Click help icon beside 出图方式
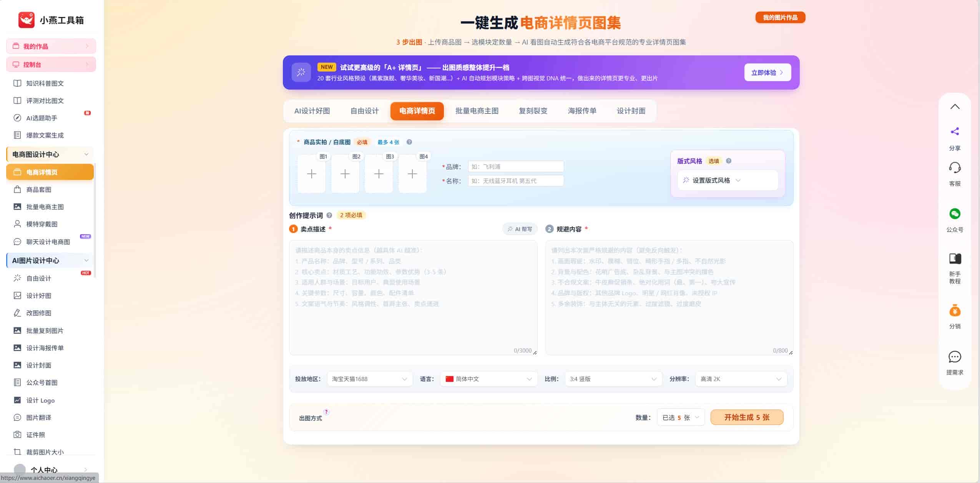 tap(326, 412)
